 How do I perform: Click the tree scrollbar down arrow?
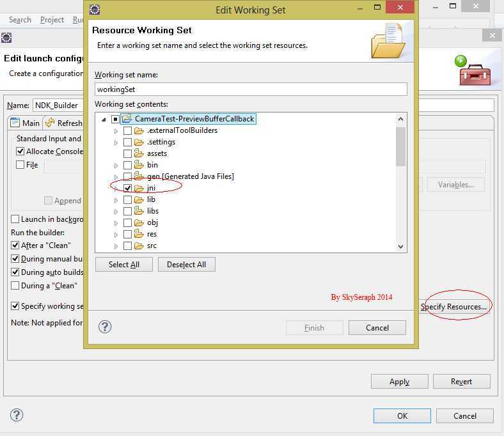(400, 246)
